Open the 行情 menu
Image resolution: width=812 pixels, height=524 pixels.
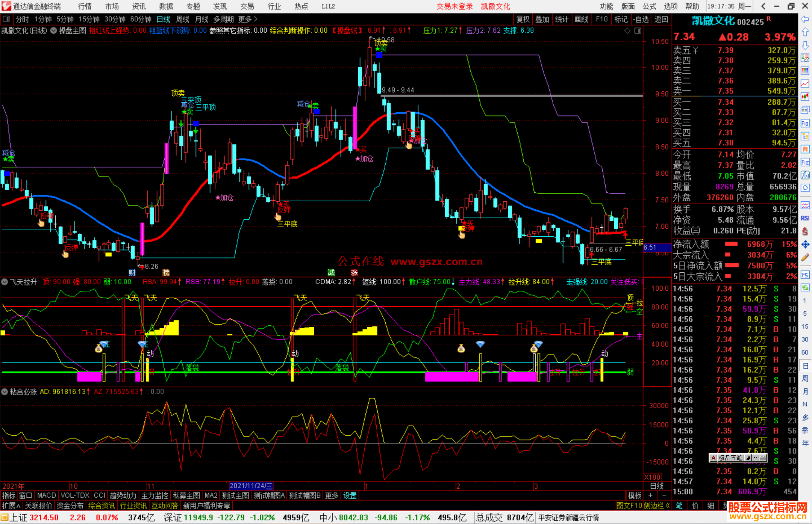pyautogui.click(x=85, y=6)
